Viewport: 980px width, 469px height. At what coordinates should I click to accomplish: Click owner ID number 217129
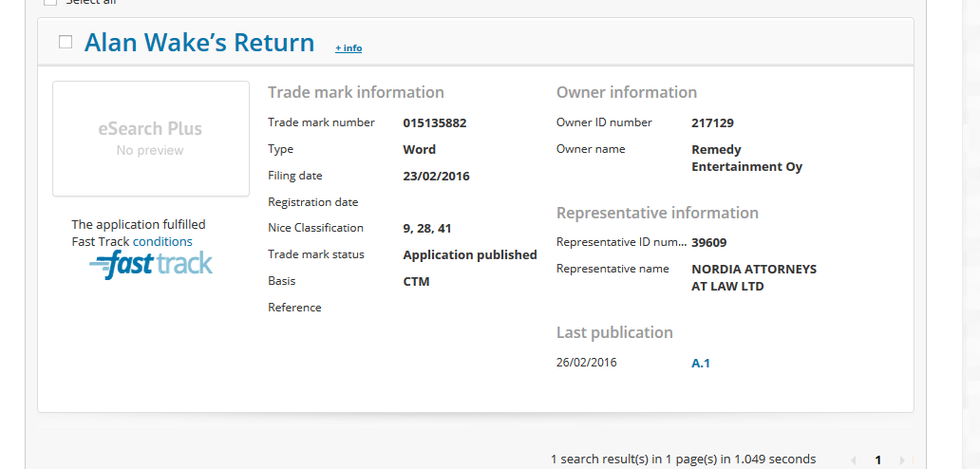tap(712, 122)
